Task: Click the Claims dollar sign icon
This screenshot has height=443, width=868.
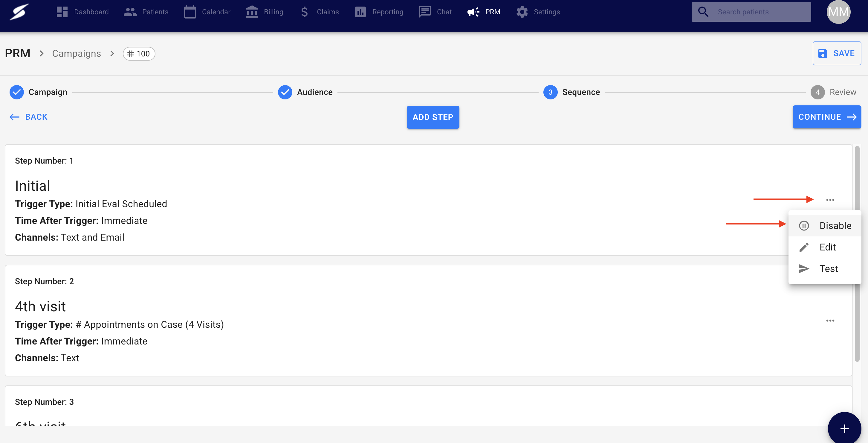Action: (304, 12)
